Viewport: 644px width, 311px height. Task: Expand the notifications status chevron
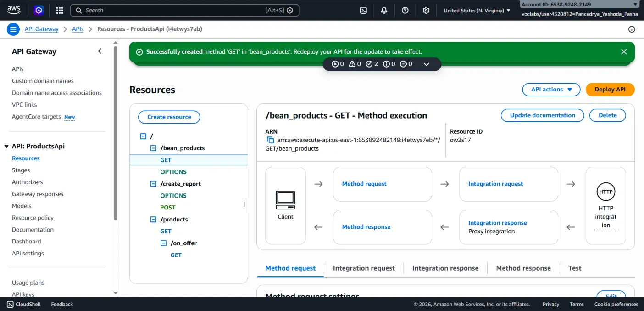[427, 64]
